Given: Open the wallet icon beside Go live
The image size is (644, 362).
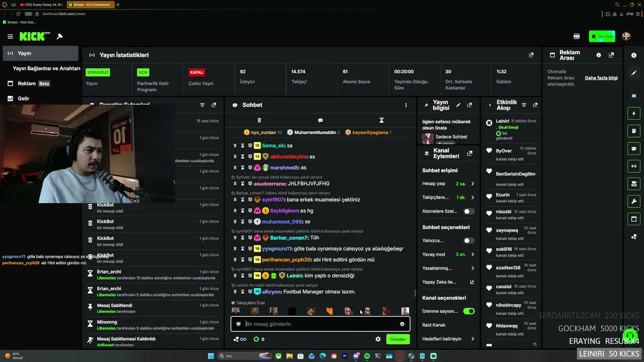Looking at the screenshot, I should click(x=577, y=36).
